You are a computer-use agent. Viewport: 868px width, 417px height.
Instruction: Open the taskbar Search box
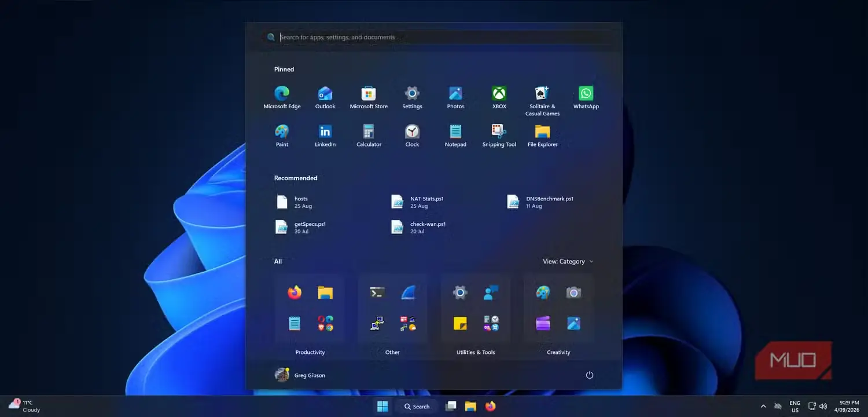point(417,406)
